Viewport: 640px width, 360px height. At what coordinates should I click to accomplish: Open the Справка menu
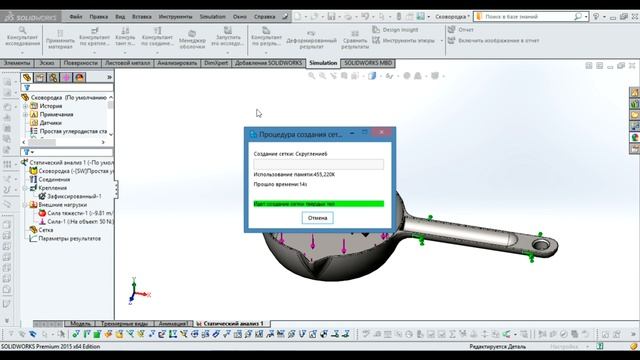coord(264,17)
